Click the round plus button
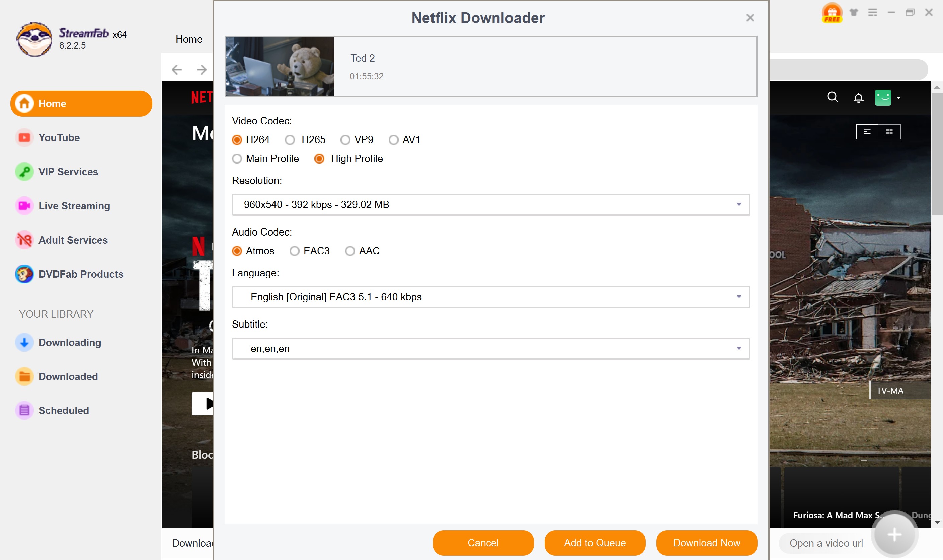943x560 pixels. coord(894,534)
